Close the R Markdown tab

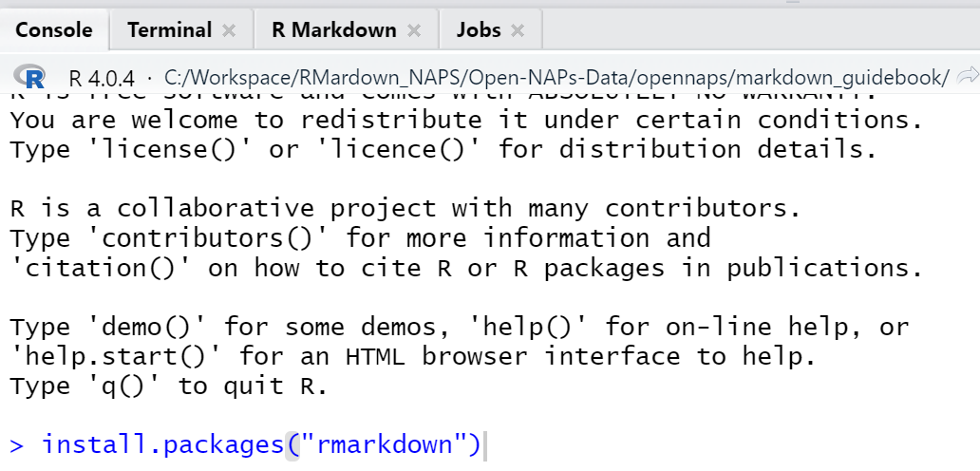[414, 30]
